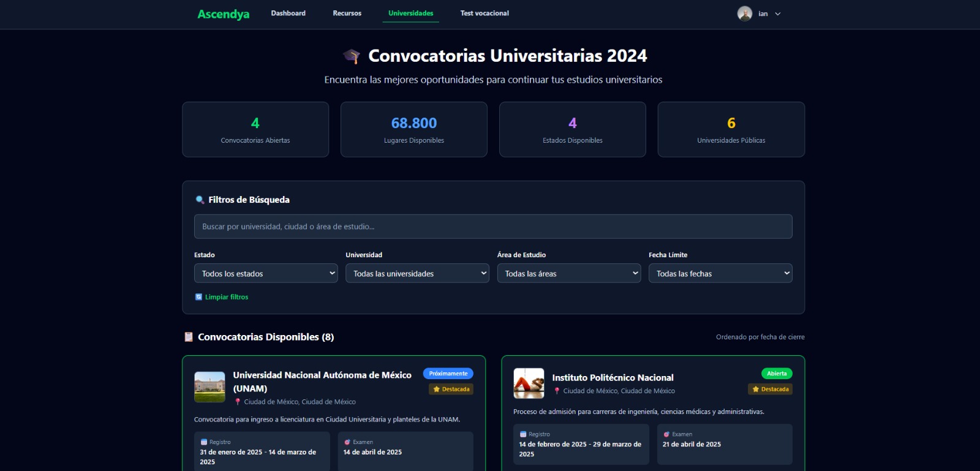This screenshot has width=980, height=471.
Task: Click the location pin icon on UNAM card
Action: click(238, 402)
